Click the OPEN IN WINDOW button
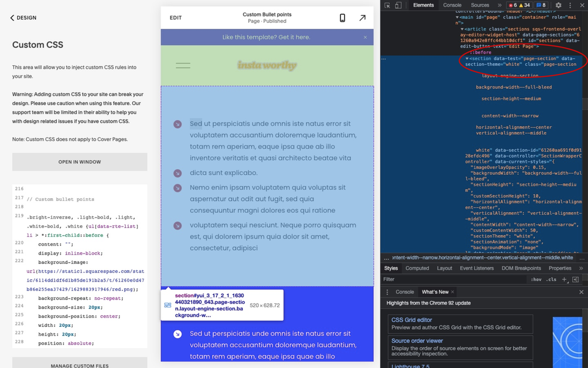 [x=79, y=162]
